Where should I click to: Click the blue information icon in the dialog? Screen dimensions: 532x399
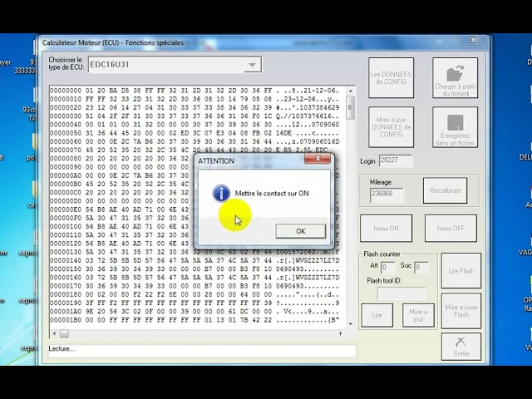pos(221,194)
